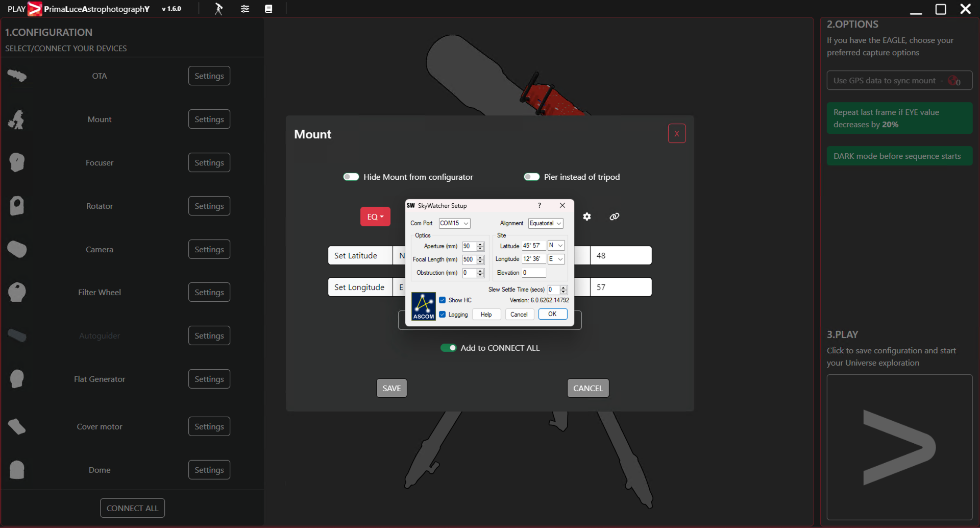
Task: Adjust the Aperture spinner arrows
Action: (480, 246)
